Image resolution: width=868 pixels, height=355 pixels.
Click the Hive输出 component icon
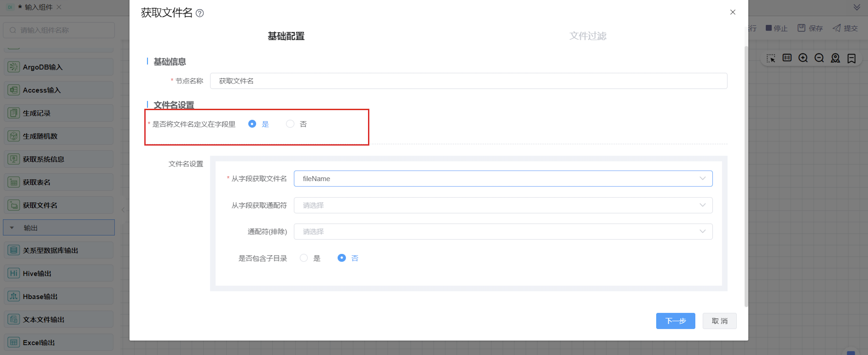pyautogui.click(x=13, y=273)
